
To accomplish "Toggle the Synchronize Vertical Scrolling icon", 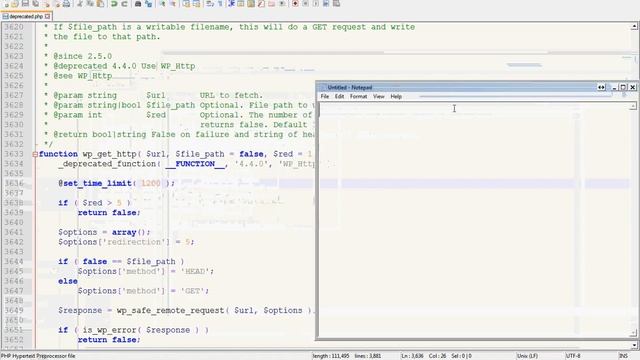I will (x=186, y=4).
